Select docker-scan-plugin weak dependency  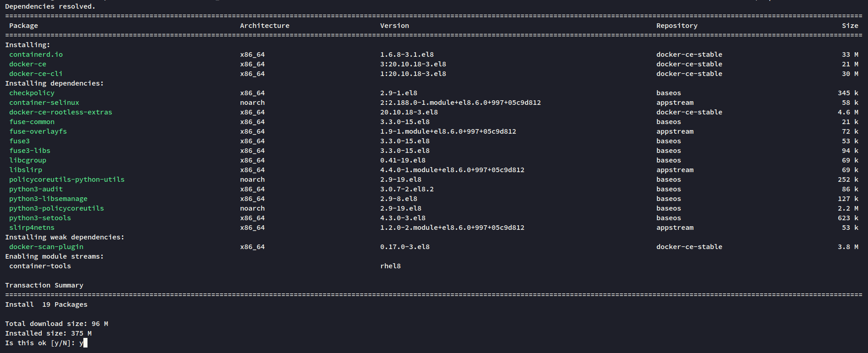[x=46, y=247]
